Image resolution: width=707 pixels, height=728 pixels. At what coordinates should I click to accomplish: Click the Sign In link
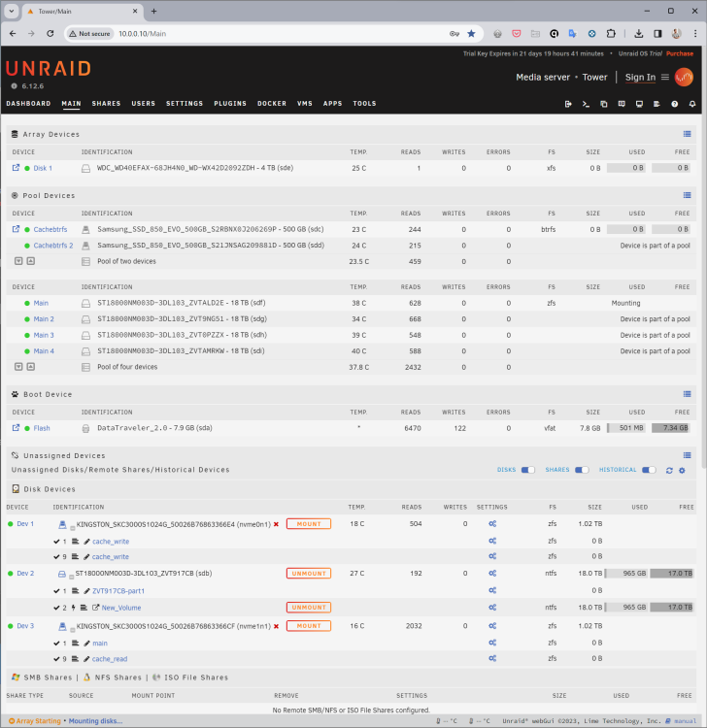tap(640, 78)
